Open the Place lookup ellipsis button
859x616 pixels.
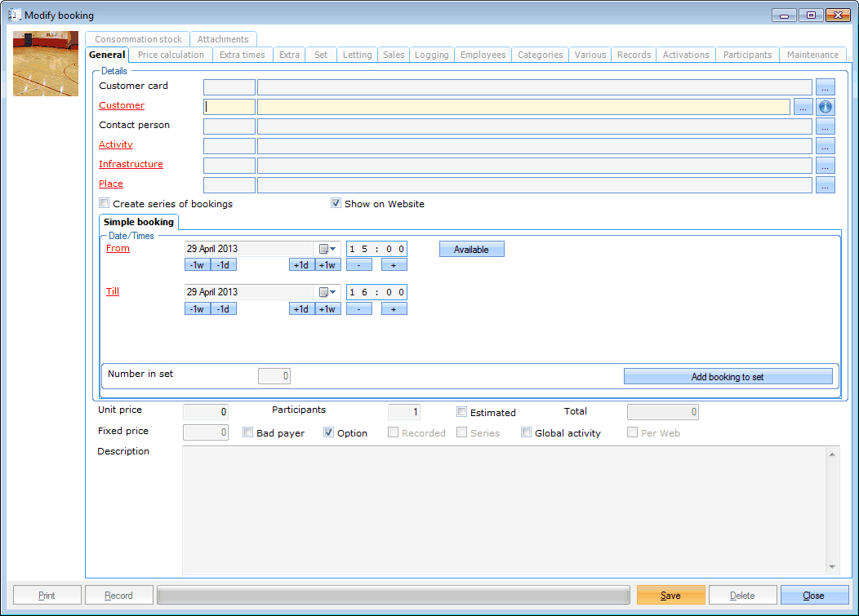826,185
